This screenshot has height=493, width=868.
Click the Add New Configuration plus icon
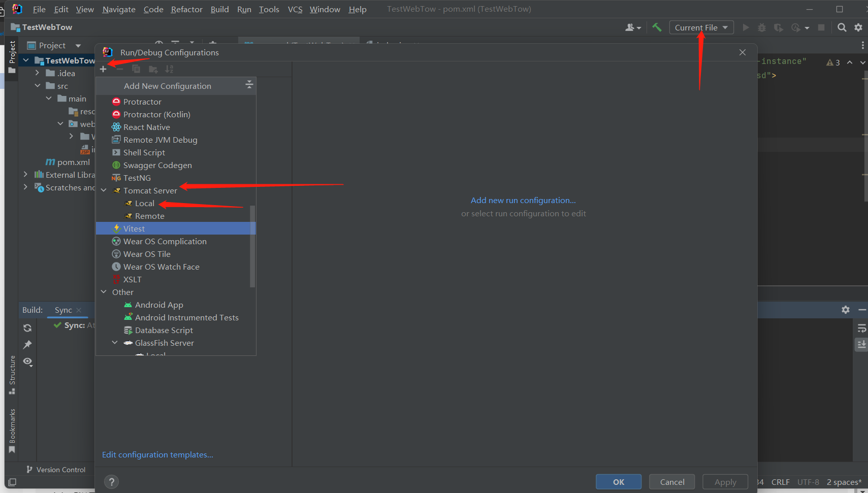click(x=103, y=69)
